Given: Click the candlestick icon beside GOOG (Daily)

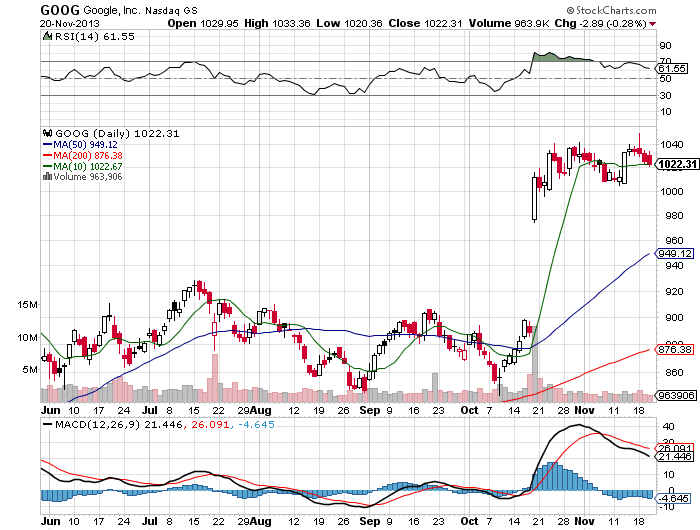Looking at the screenshot, I should point(47,133).
